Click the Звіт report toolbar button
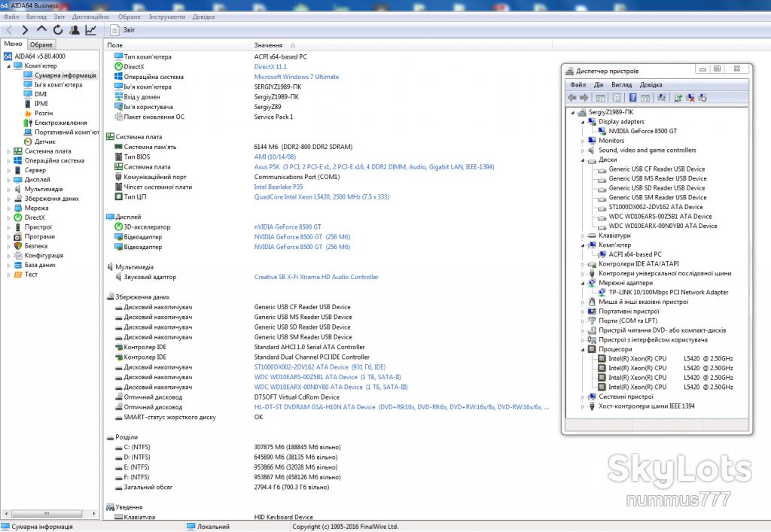 (123, 30)
